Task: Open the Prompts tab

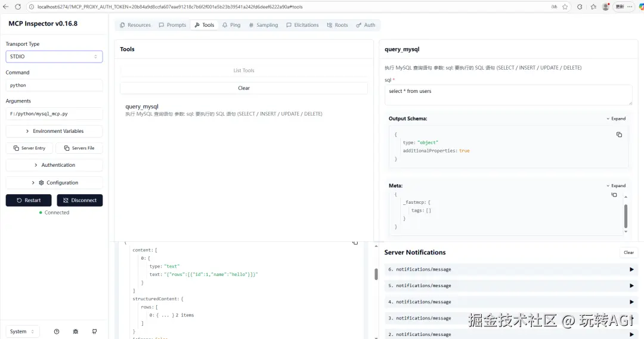Action: point(172,25)
